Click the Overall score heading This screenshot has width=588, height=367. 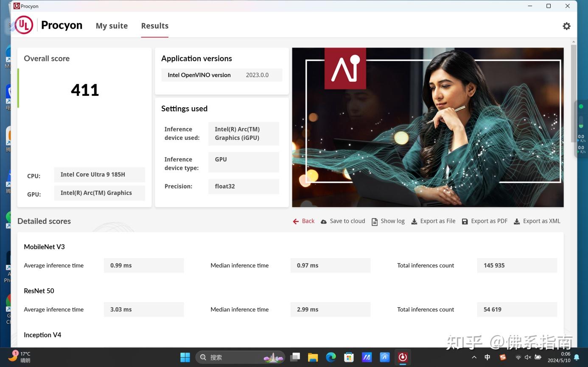[47, 58]
